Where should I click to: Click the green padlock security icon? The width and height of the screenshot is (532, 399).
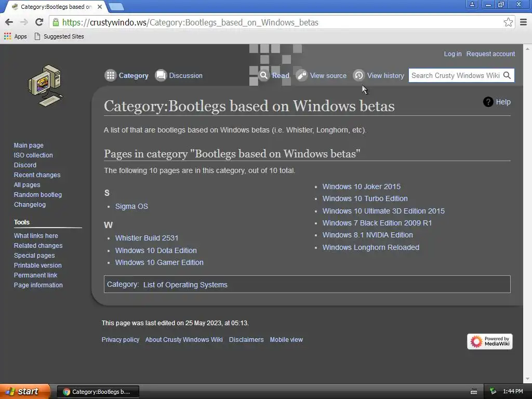(56, 22)
